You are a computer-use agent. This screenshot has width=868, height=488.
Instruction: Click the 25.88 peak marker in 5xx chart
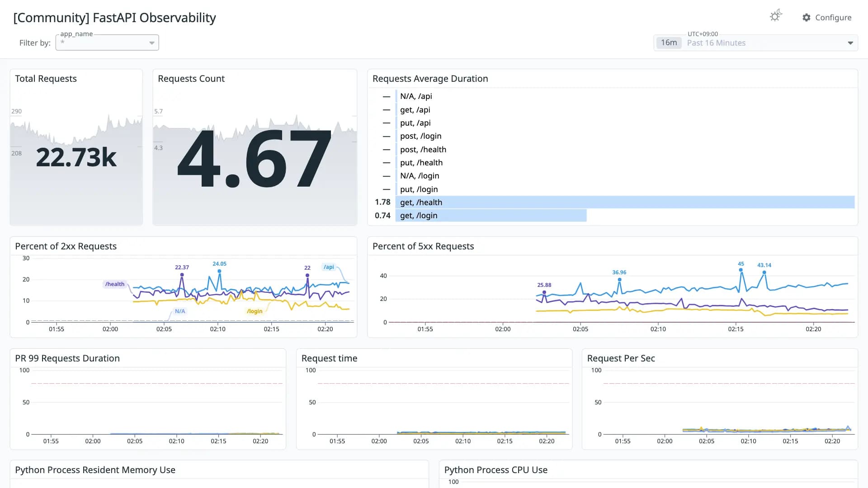tap(544, 292)
